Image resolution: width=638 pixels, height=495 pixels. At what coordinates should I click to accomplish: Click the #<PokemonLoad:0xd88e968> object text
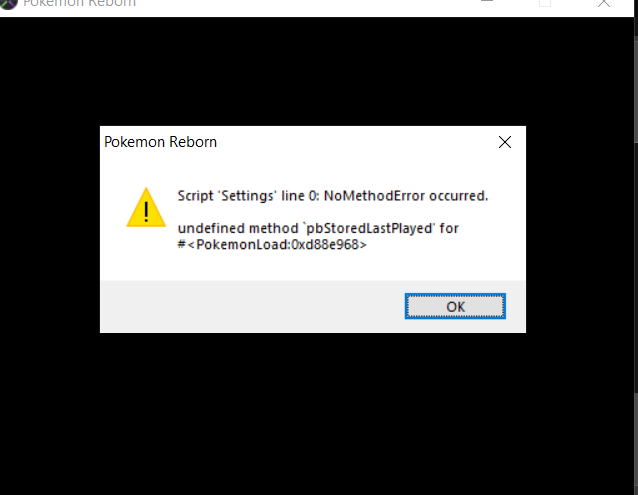(272, 244)
